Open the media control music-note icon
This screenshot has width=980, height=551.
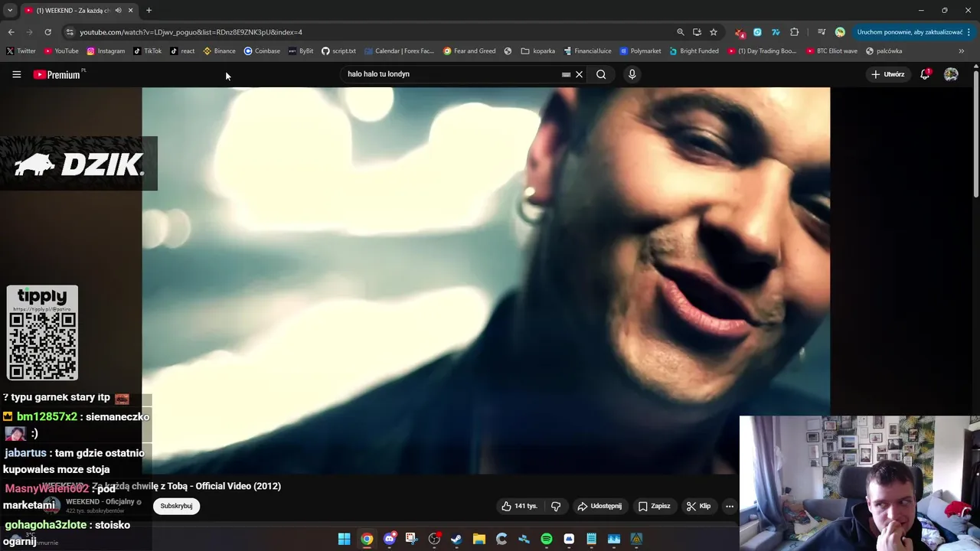coord(822,32)
